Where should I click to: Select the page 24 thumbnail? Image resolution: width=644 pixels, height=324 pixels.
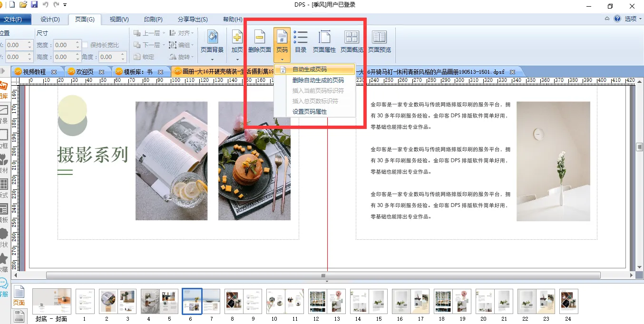coord(568,301)
